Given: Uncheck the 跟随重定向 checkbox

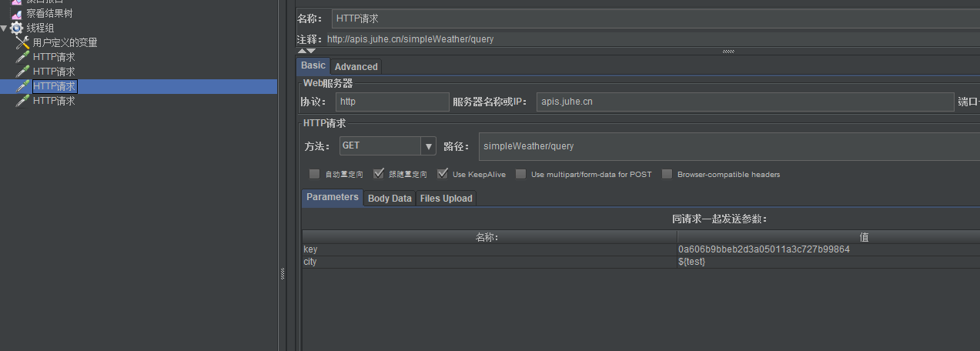Looking at the screenshot, I should tap(378, 174).
